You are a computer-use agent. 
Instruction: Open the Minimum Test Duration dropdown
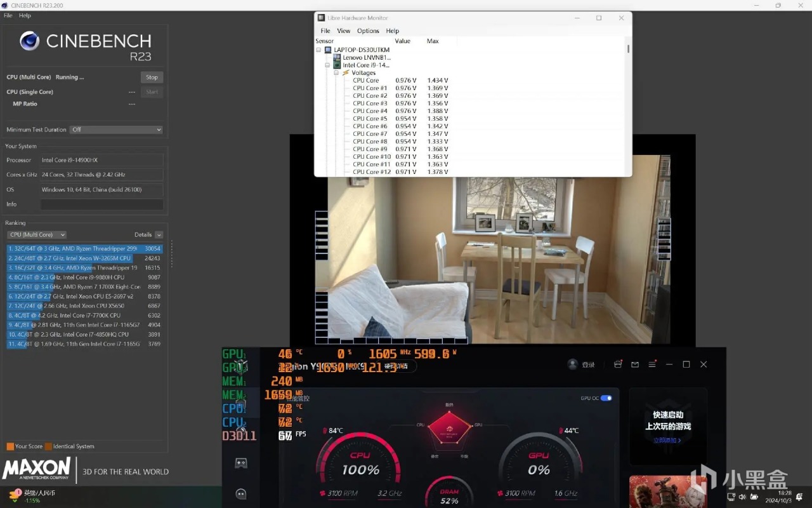pyautogui.click(x=116, y=130)
